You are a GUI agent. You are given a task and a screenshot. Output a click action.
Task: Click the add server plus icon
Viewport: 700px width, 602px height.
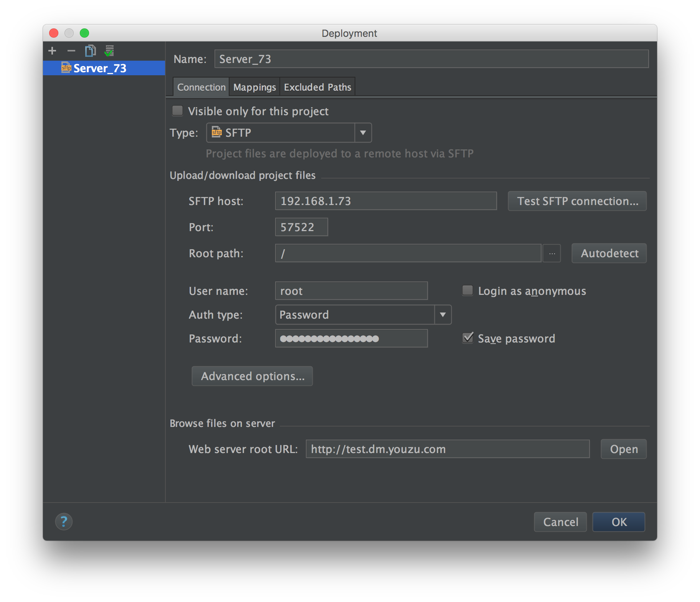pyautogui.click(x=52, y=51)
